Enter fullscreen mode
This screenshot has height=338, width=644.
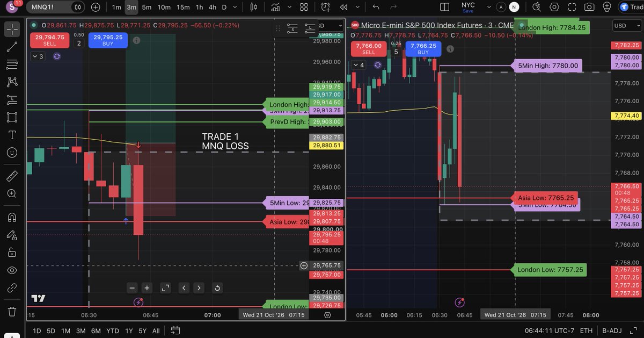tap(572, 8)
